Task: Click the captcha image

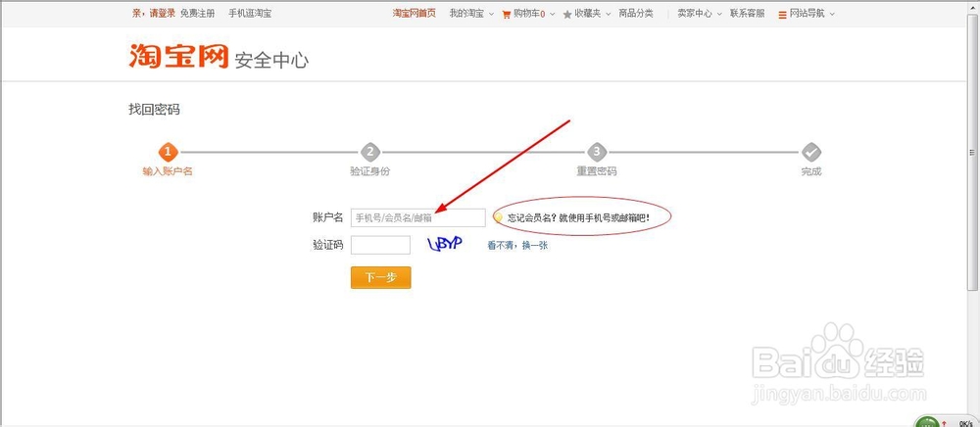Action: [x=445, y=244]
